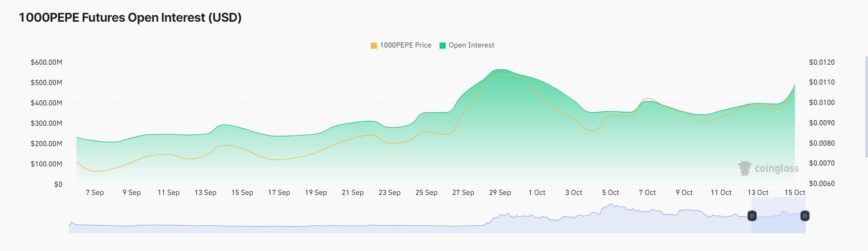Toggle the 1000PEPE Price legend swatch
Screen dimensions: 868x251
374,46
